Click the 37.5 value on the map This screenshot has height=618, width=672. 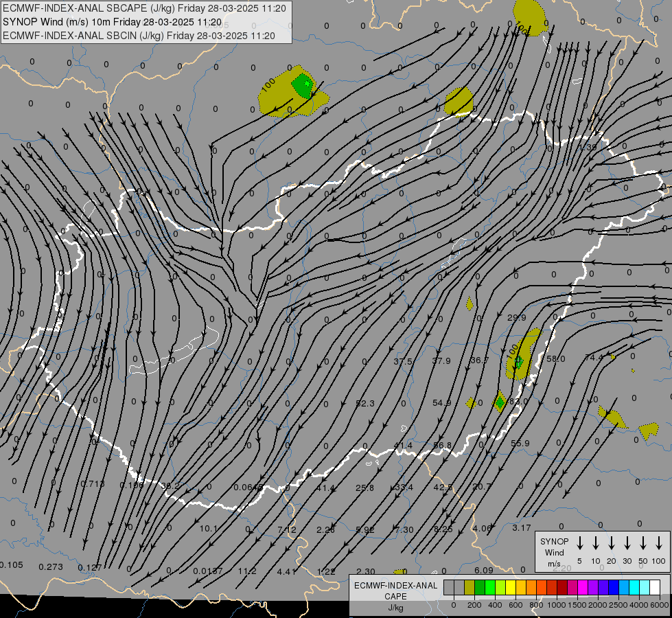click(x=404, y=362)
